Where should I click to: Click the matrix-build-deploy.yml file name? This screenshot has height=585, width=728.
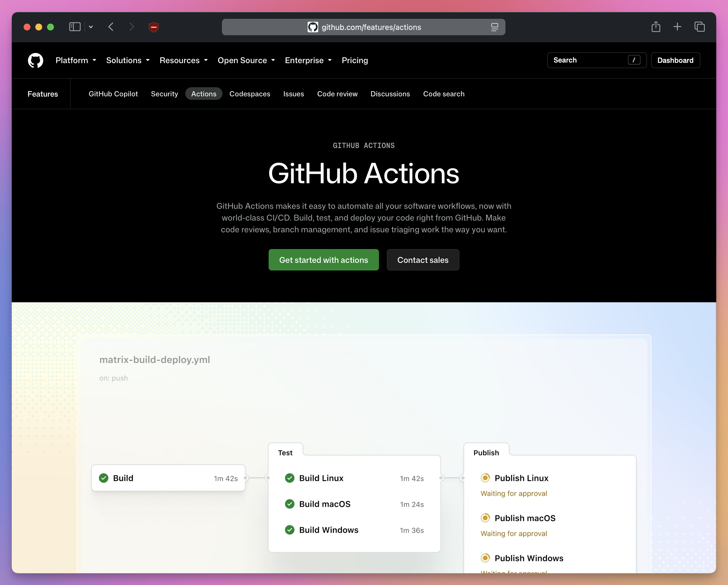click(155, 359)
